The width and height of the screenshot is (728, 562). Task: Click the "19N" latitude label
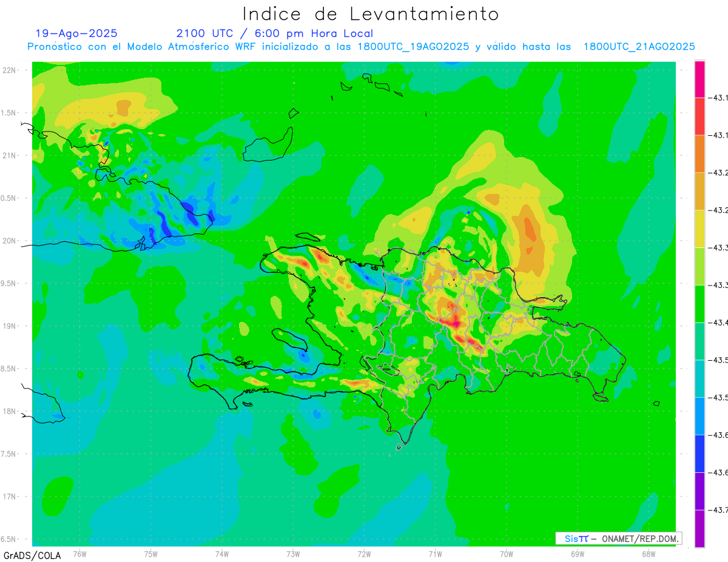(x=8, y=326)
